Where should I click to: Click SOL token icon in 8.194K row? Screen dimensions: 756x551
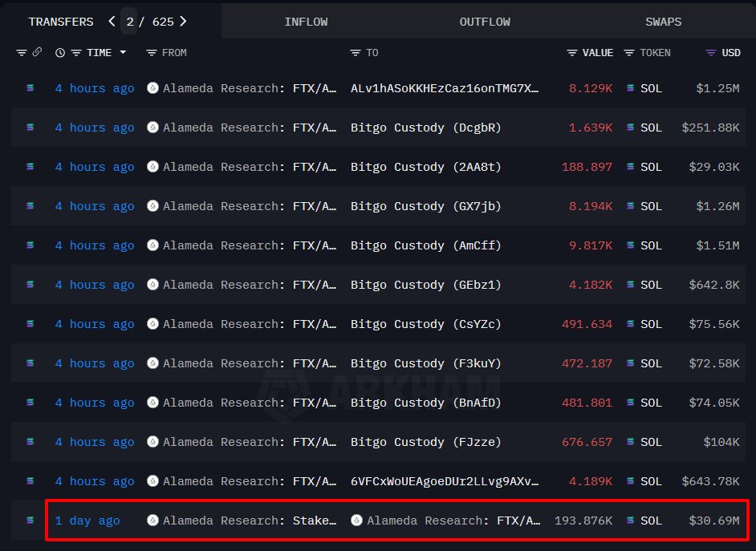coord(630,206)
